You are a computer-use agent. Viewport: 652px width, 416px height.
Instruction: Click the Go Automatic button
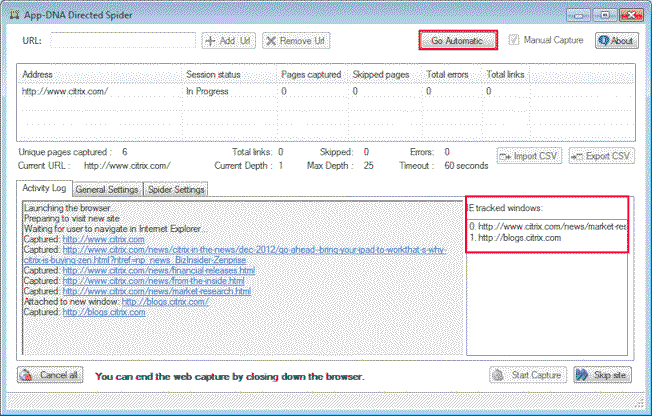tap(458, 40)
